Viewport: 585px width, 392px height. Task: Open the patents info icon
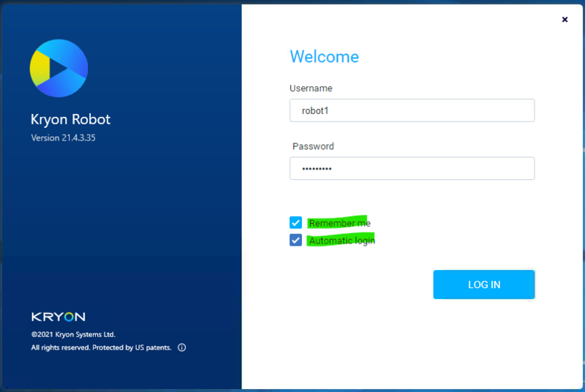(181, 347)
